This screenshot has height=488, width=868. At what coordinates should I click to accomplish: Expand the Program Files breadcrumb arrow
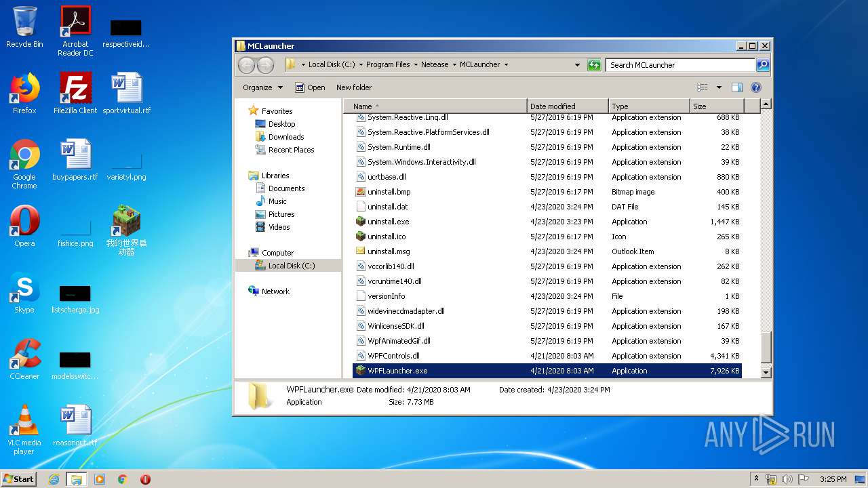(416, 65)
